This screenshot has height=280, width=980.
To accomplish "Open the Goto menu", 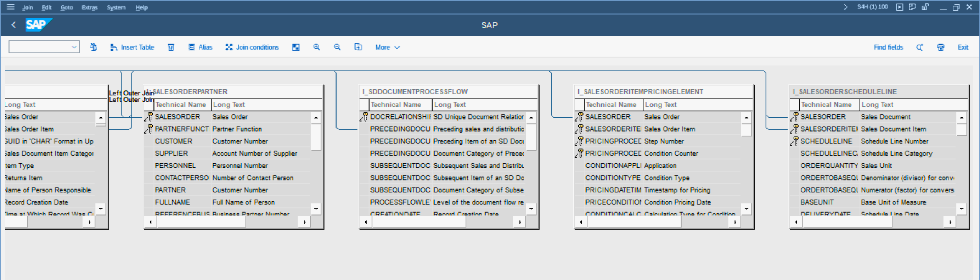I will [x=67, y=7].
